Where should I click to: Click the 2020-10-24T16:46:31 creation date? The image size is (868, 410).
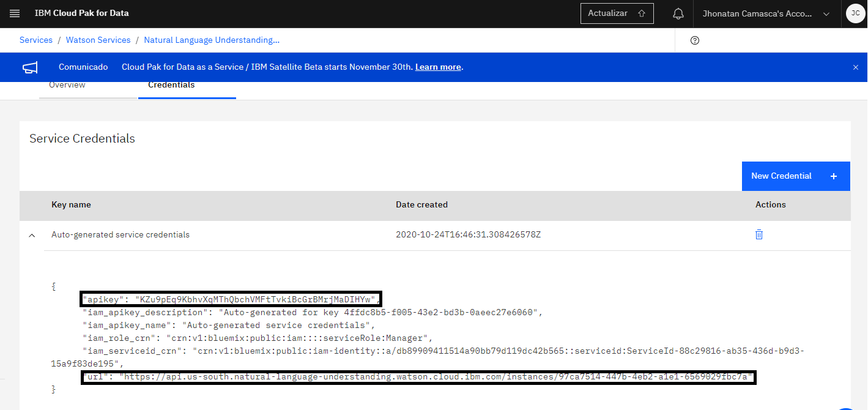(x=468, y=234)
